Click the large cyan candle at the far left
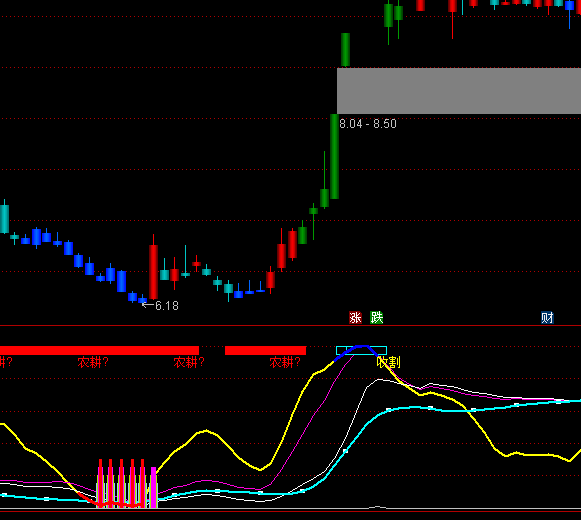The image size is (581, 520). [x=4, y=219]
